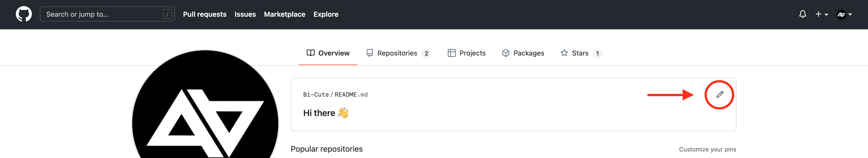Open Pull requests in top navigation

tap(205, 14)
